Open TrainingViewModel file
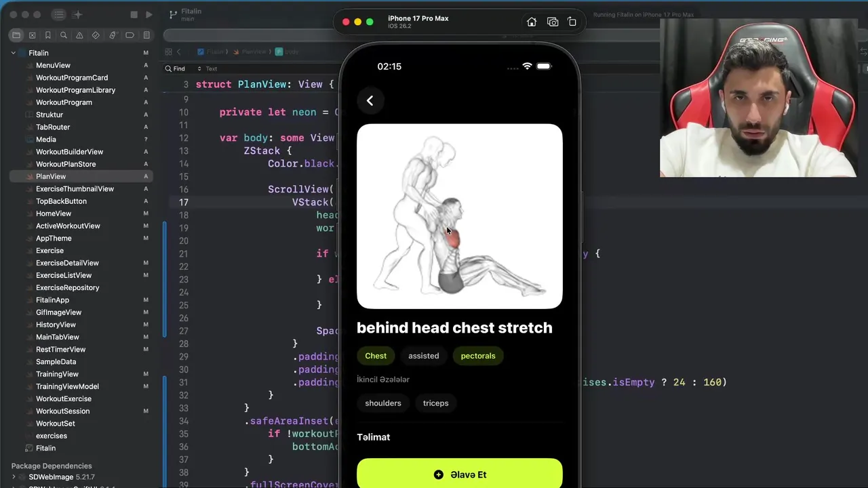Viewport: 868px width, 488px height. coord(67,386)
